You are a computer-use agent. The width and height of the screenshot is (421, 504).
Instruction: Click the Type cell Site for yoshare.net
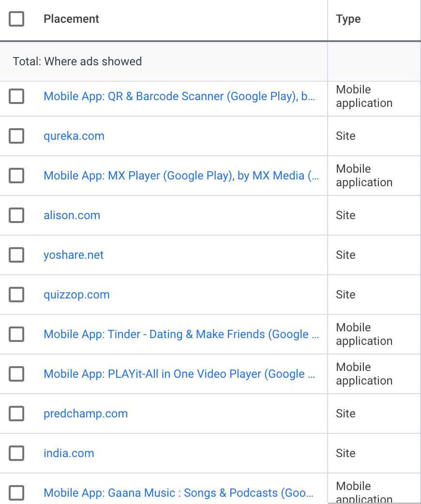pyautogui.click(x=346, y=255)
